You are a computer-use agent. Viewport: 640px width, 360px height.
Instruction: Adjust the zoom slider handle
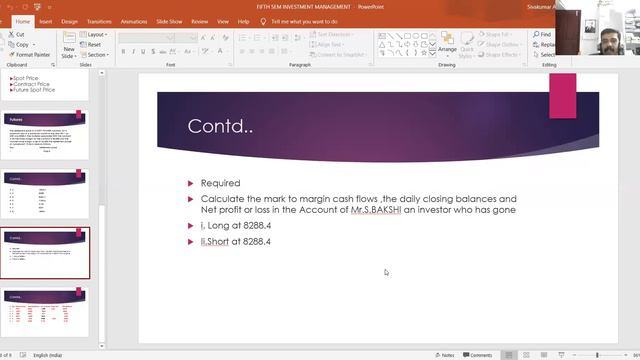[x=597, y=355]
